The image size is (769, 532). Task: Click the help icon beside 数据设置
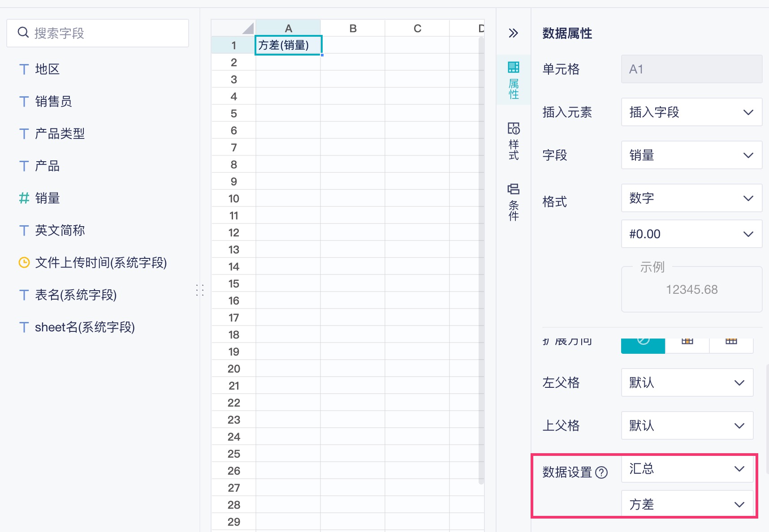pos(601,472)
